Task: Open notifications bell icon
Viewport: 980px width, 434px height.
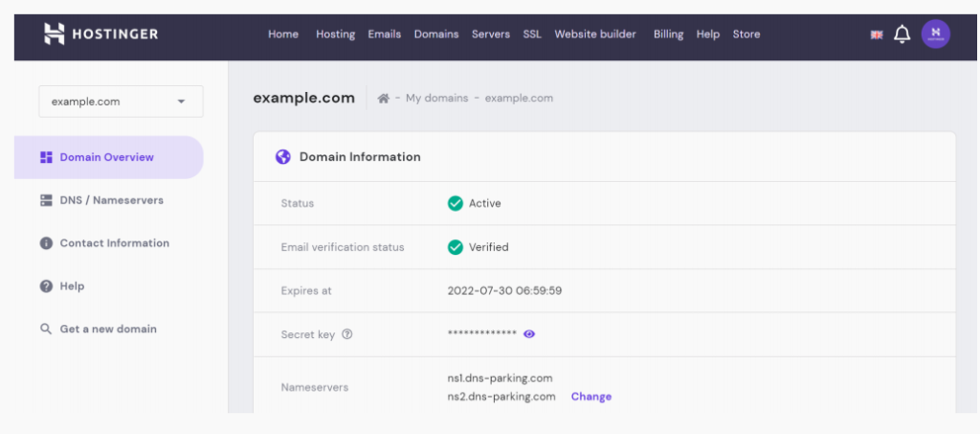Action: pyautogui.click(x=902, y=34)
